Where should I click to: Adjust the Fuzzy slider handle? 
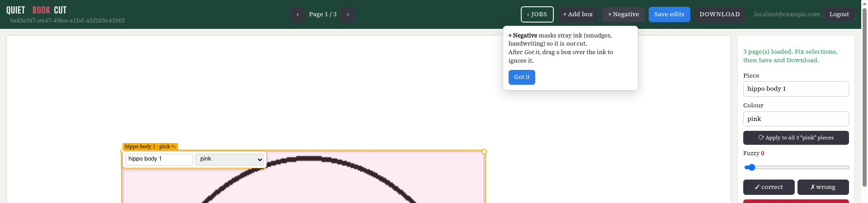click(751, 167)
